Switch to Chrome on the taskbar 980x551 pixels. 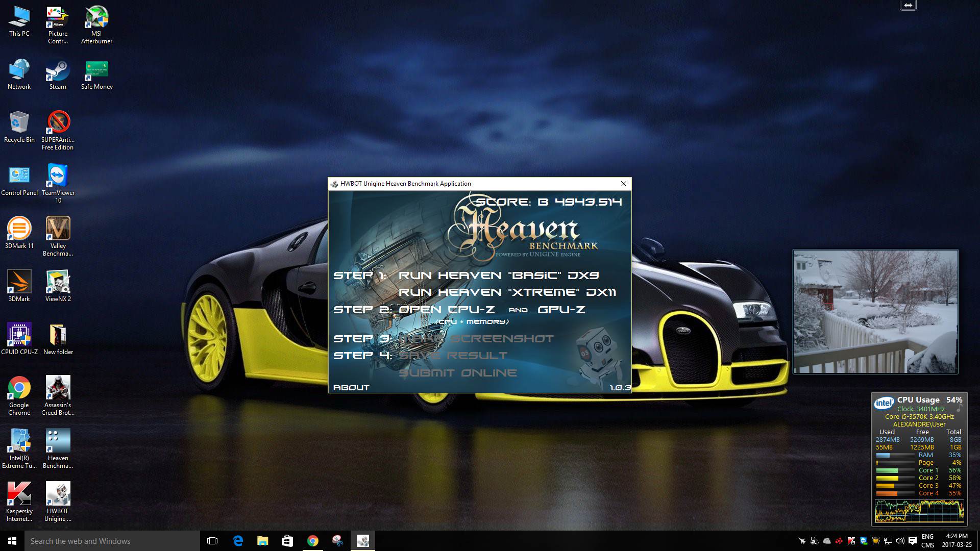coord(313,541)
